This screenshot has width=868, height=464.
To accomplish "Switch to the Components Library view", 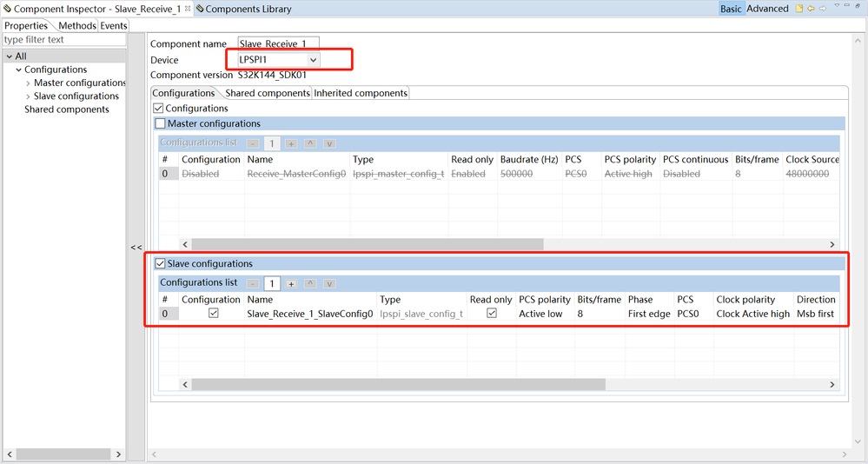I will (243, 9).
